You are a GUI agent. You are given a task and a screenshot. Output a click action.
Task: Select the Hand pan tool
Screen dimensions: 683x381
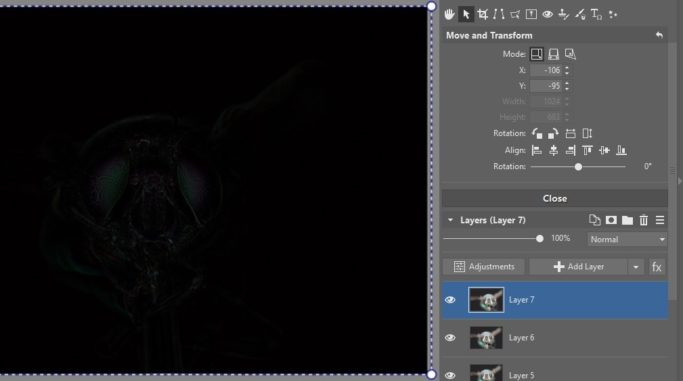pyautogui.click(x=449, y=14)
